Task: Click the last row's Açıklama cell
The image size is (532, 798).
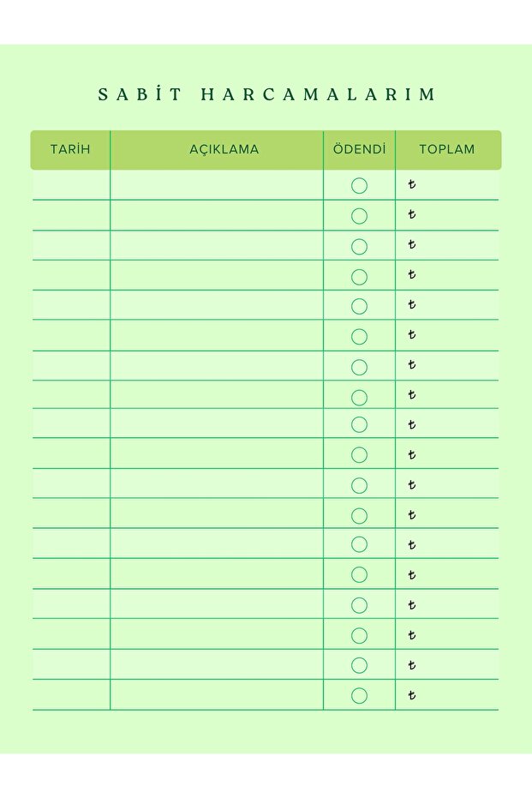Action: [217, 695]
